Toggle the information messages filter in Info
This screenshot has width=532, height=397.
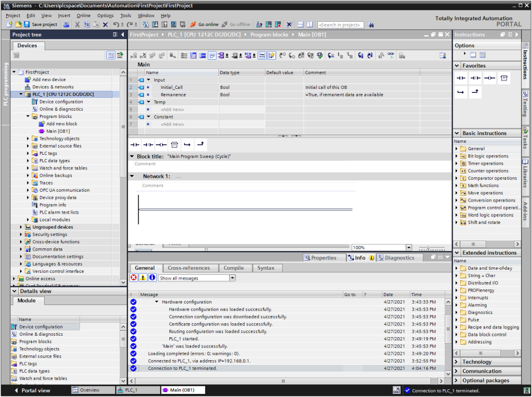(152, 278)
